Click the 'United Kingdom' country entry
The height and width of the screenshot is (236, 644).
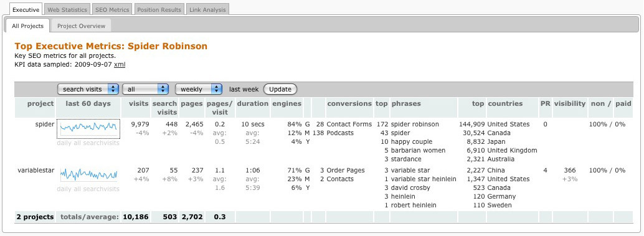512,150
